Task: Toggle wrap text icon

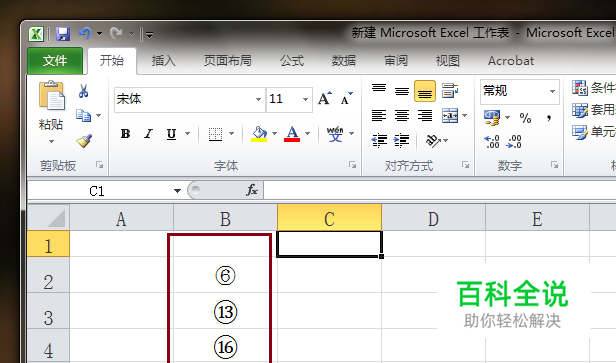Action: tap(449, 91)
